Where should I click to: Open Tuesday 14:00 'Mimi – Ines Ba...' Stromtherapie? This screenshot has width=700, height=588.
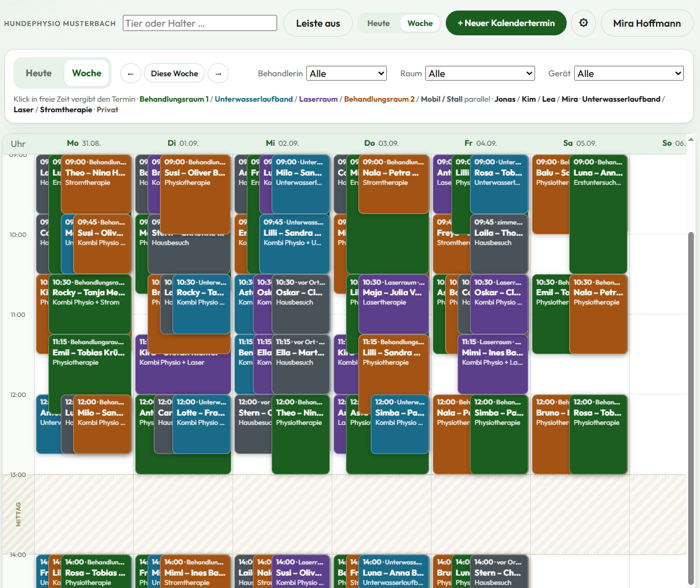(195, 572)
